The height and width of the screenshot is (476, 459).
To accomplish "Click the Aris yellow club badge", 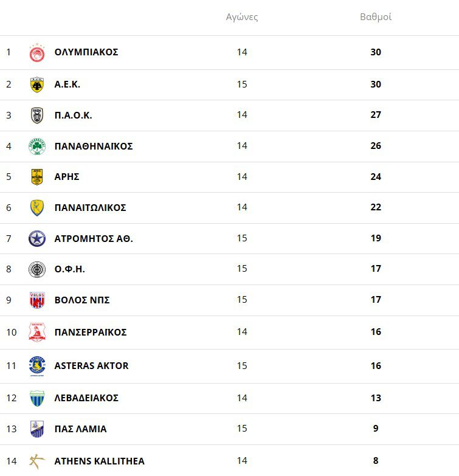I will (x=37, y=177).
